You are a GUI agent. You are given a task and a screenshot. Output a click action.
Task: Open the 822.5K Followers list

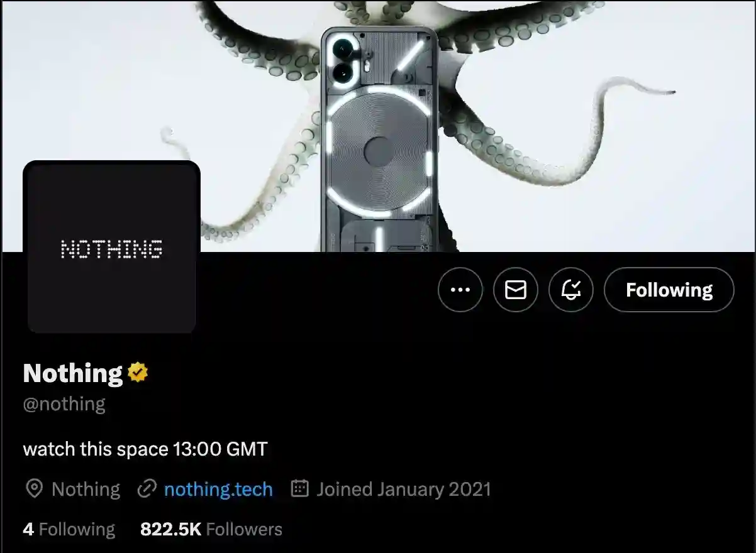(x=211, y=529)
